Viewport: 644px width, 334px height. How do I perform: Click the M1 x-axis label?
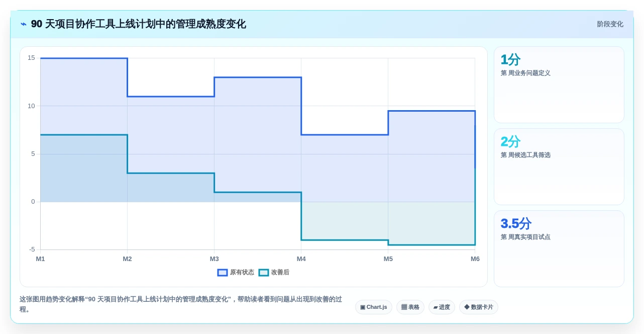(40, 259)
